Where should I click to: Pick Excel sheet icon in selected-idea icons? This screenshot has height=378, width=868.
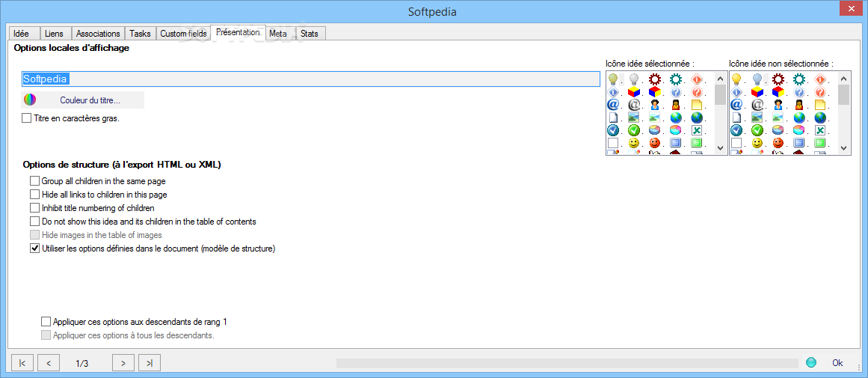[696, 131]
